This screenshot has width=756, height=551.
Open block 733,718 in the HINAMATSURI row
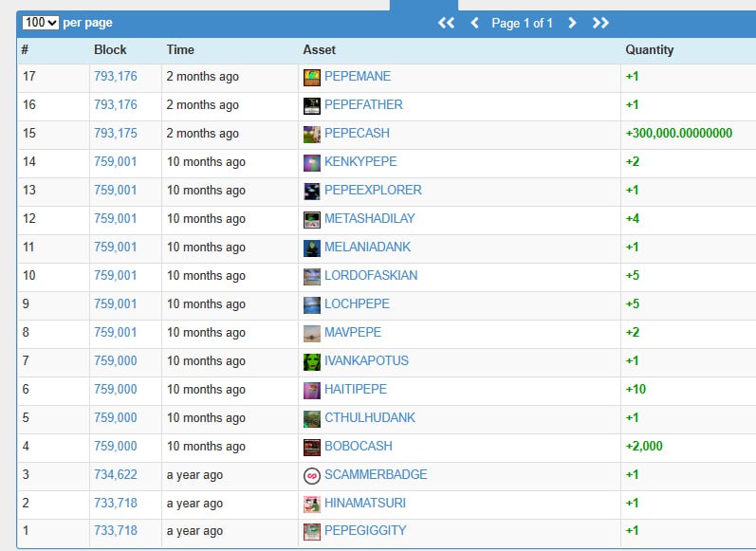(x=116, y=503)
